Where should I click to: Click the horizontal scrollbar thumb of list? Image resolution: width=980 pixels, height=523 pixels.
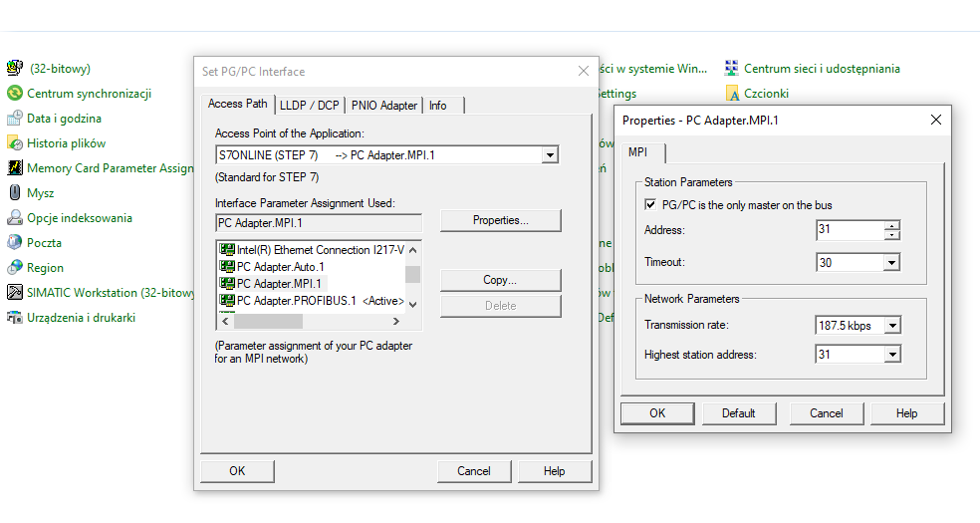point(268,321)
